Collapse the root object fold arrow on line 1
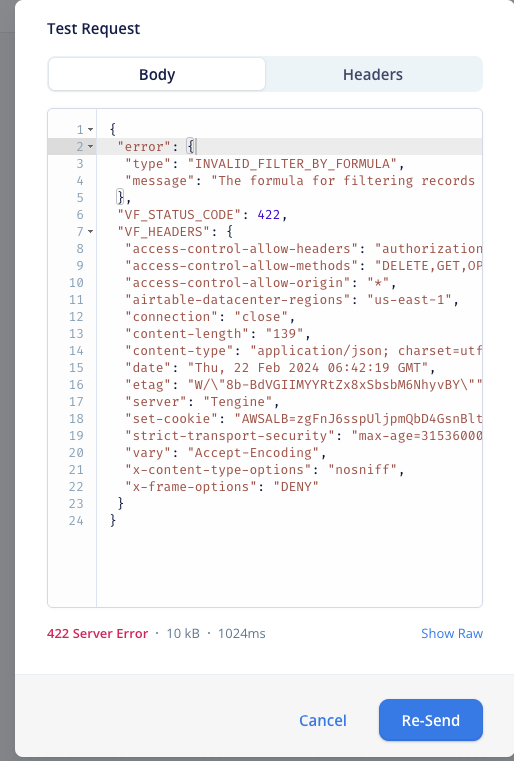514x761 pixels. point(91,130)
